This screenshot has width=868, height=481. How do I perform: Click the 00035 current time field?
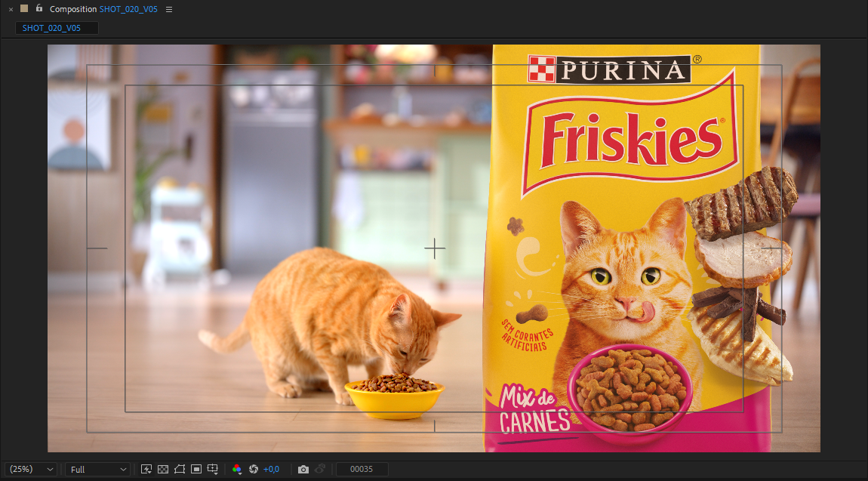[362, 470]
